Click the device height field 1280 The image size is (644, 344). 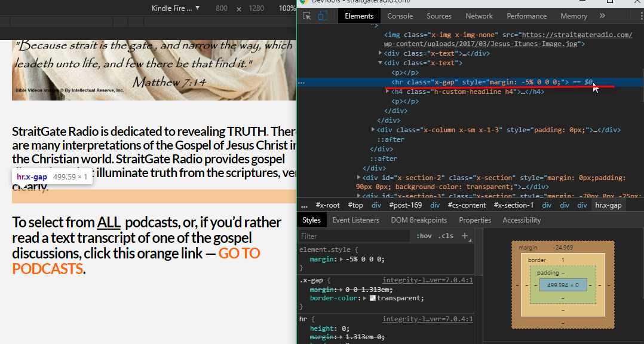point(256,8)
